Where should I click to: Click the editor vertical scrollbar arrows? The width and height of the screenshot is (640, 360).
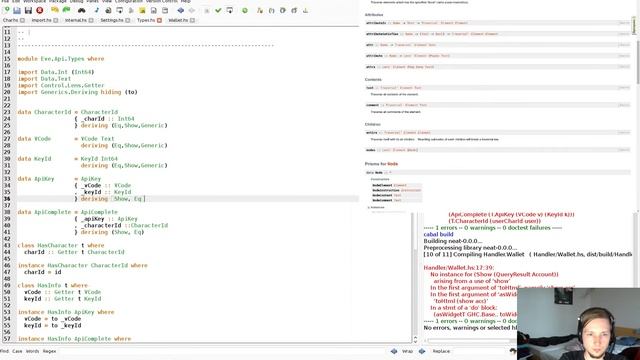pyautogui.click(x=415, y=339)
